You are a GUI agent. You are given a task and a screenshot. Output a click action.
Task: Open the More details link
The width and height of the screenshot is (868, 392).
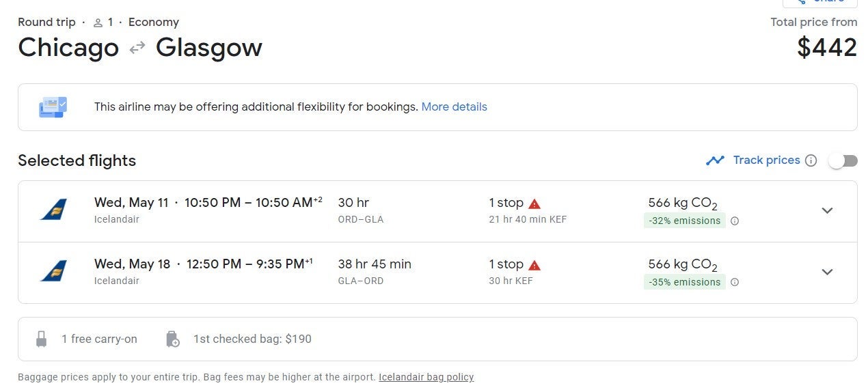tap(454, 107)
